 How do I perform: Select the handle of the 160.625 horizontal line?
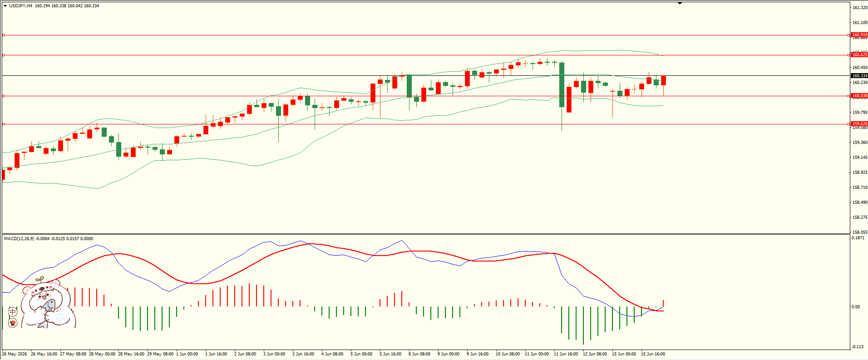point(4,55)
